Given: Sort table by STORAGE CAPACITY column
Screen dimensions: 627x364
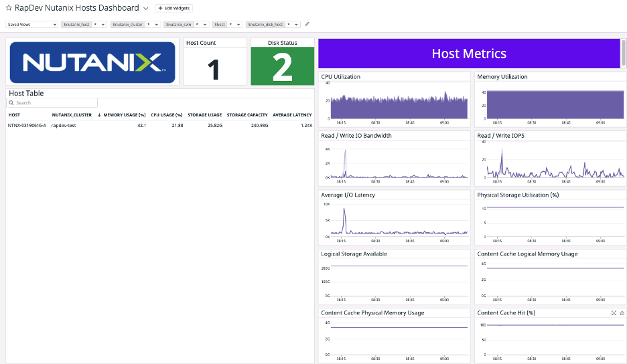Looking at the screenshot, I should pos(247,114).
